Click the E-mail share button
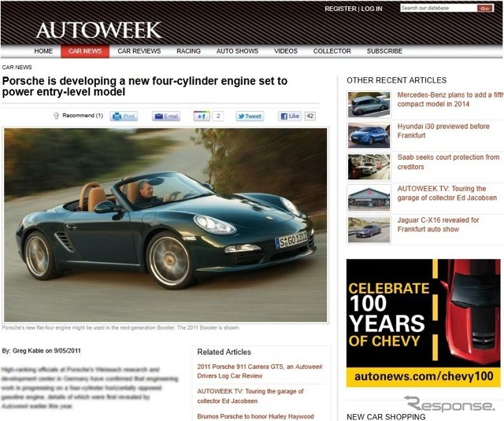The image size is (504, 421). (166, 116)
